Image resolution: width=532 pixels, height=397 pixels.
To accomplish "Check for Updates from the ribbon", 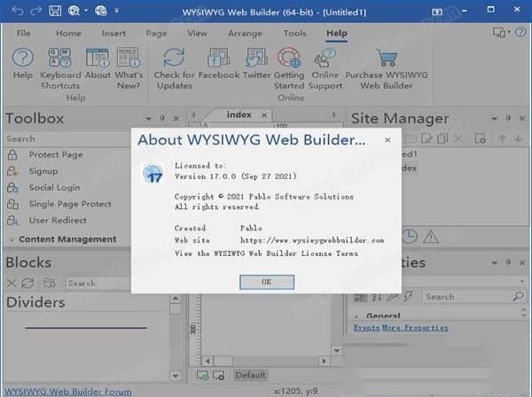I will point(174,58).
